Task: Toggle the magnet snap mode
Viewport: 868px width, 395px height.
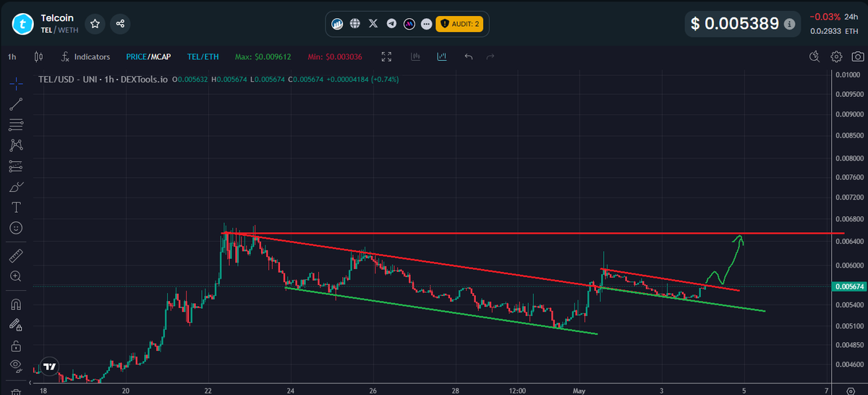Action: [x=16, y=304]
